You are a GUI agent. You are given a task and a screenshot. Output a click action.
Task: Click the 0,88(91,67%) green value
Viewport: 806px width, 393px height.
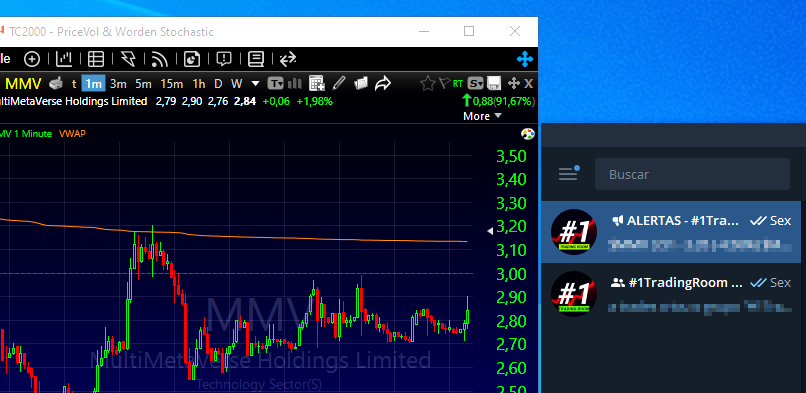(499, 101)
